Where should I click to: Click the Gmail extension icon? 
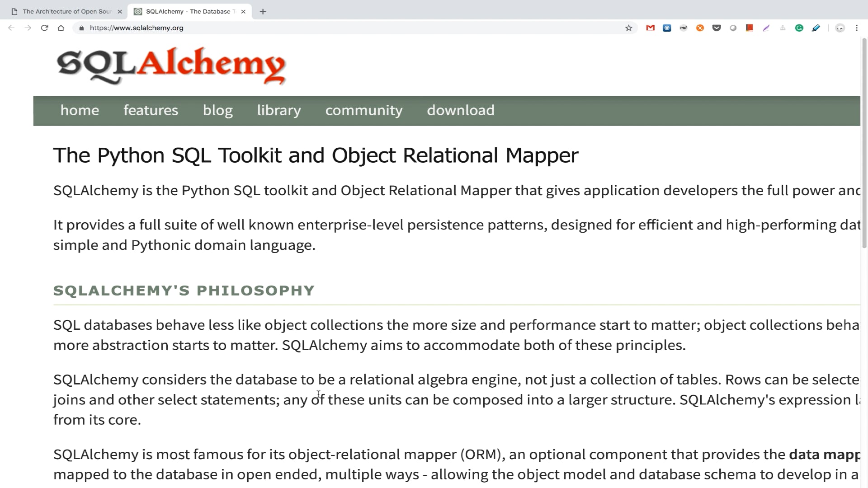650,28
